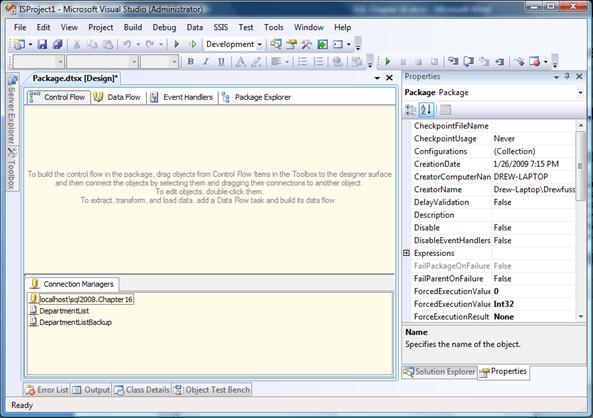Click the Step Over debug icon
Screen dimensions: 593x418
468,61
